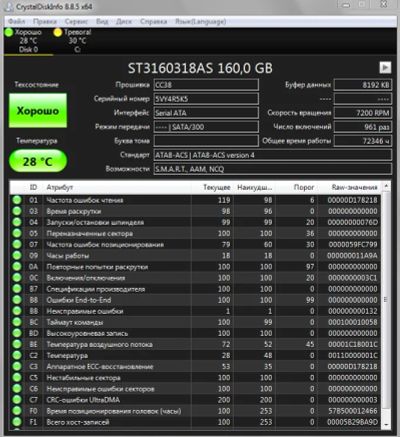Click the S.M.A.R.T., AAM, NCQ features field
This screenshot has width=400, height=437.
tap(273, 169)
